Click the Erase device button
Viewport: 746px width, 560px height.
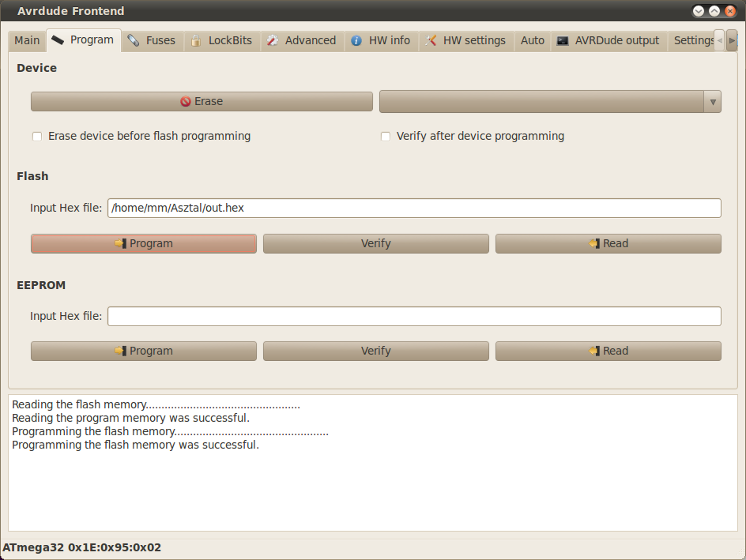click(202, 101)
